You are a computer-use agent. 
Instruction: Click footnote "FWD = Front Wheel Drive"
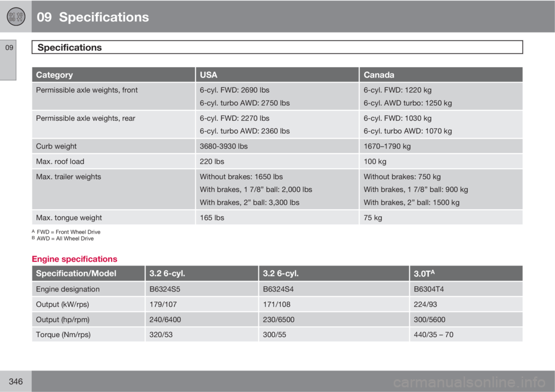[x=69, y=232]
